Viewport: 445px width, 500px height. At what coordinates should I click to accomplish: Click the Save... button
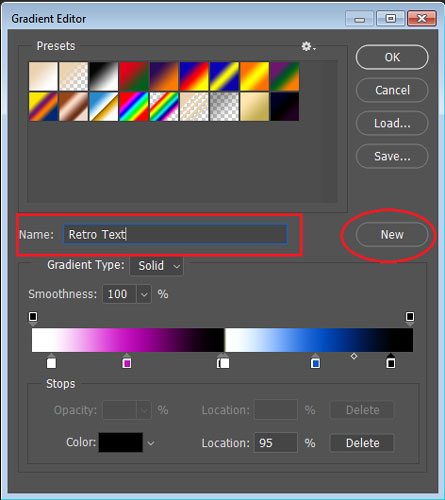pyautogui.click(x=392, y=156)
